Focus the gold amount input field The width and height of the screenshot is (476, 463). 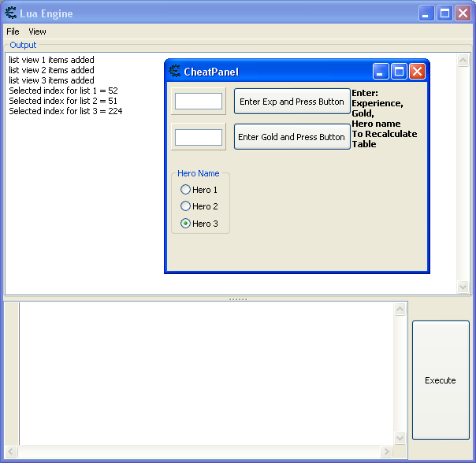[x=199, y=137]
